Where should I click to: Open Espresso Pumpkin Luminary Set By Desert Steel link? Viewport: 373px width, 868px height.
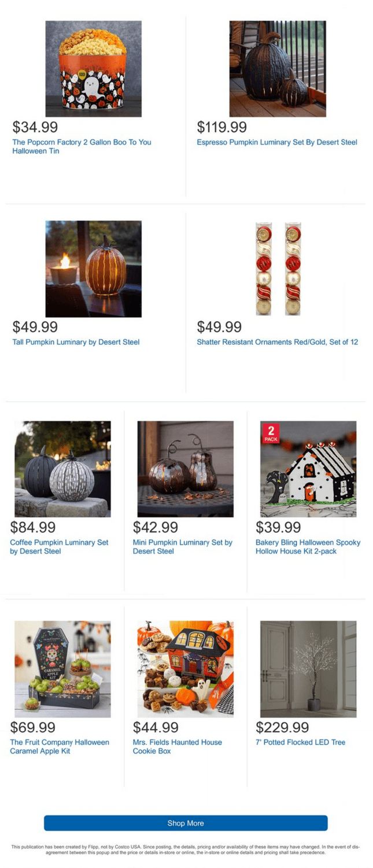point(277,142)
